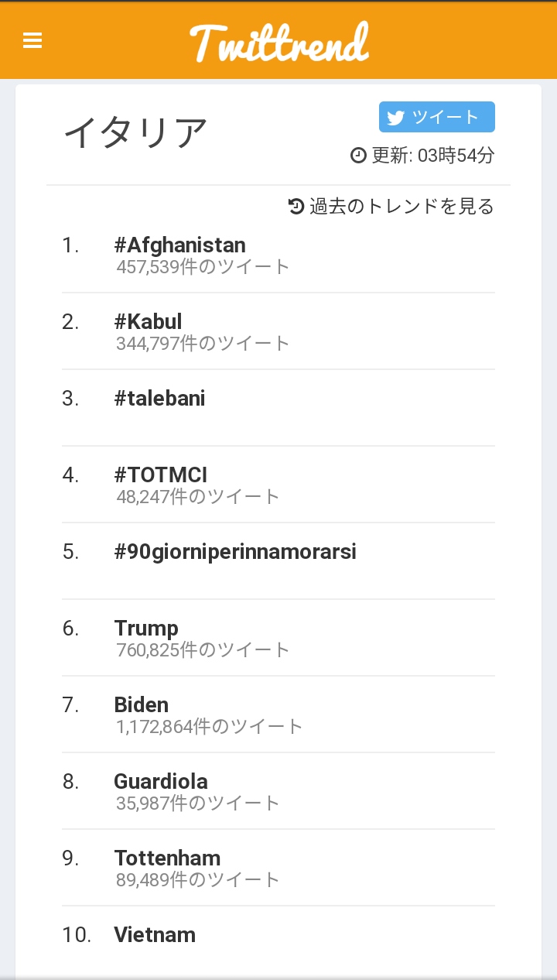557x980 pixels.
Task: Select the Vietnam trend
Action: click(155, 935)
